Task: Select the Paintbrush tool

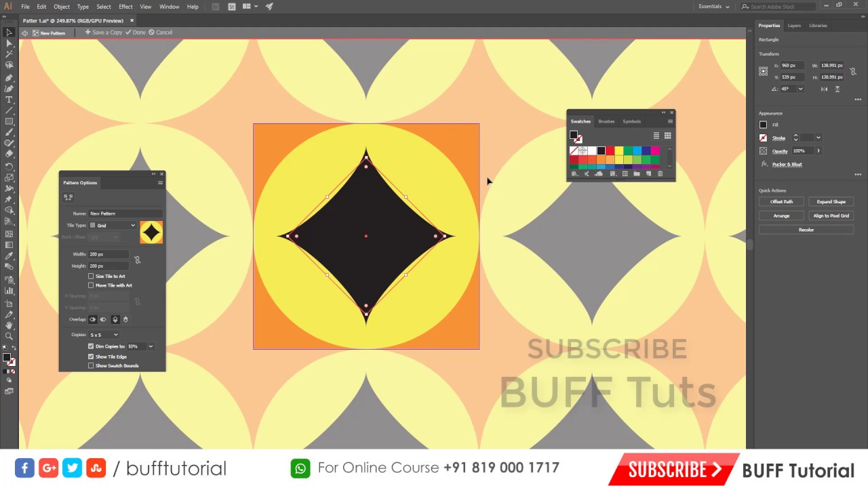Action: click(9, 133)
